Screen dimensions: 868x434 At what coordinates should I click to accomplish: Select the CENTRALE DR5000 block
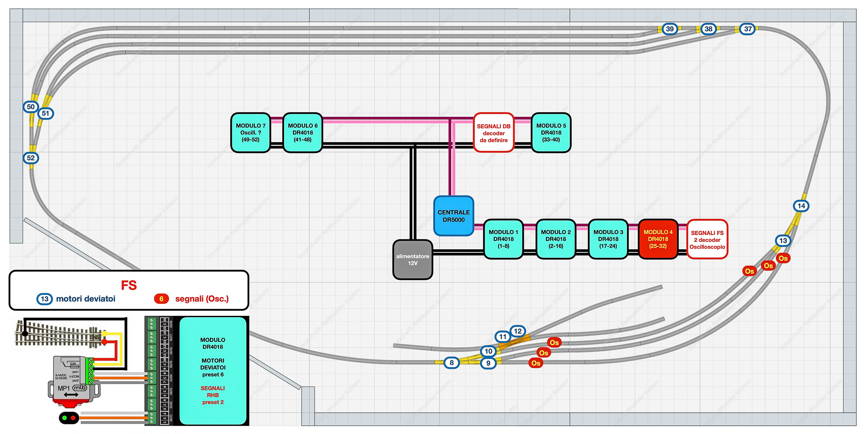(x=453, y=216)
